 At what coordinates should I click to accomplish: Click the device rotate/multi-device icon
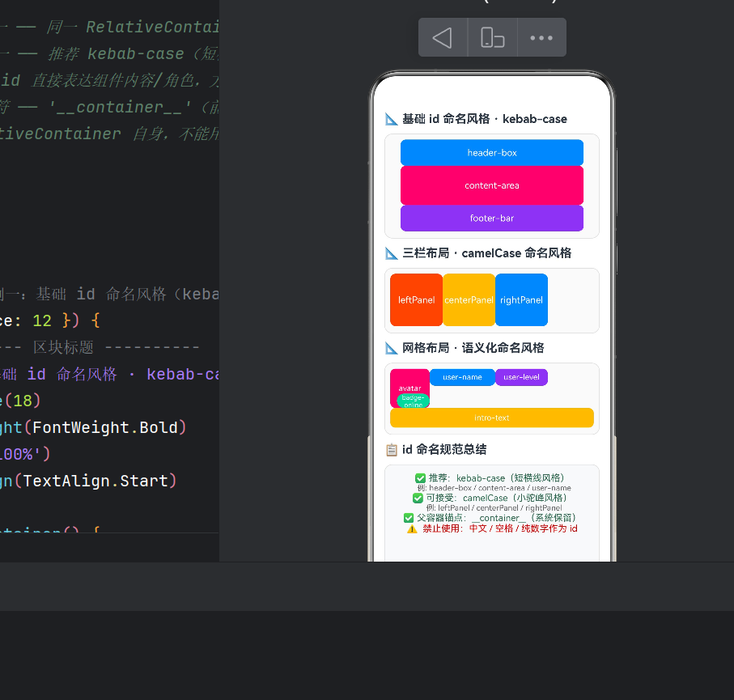[493, 37]
